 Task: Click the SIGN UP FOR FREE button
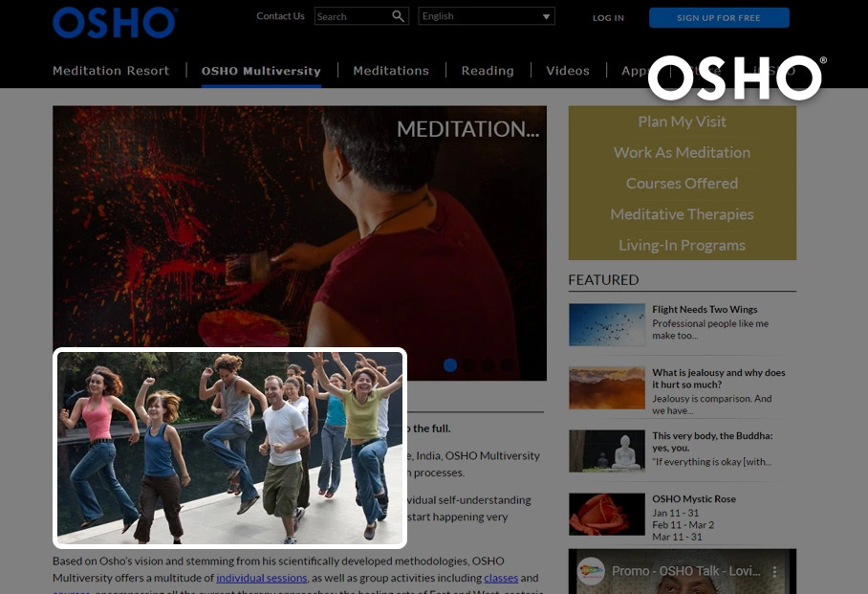pos(719,17)
